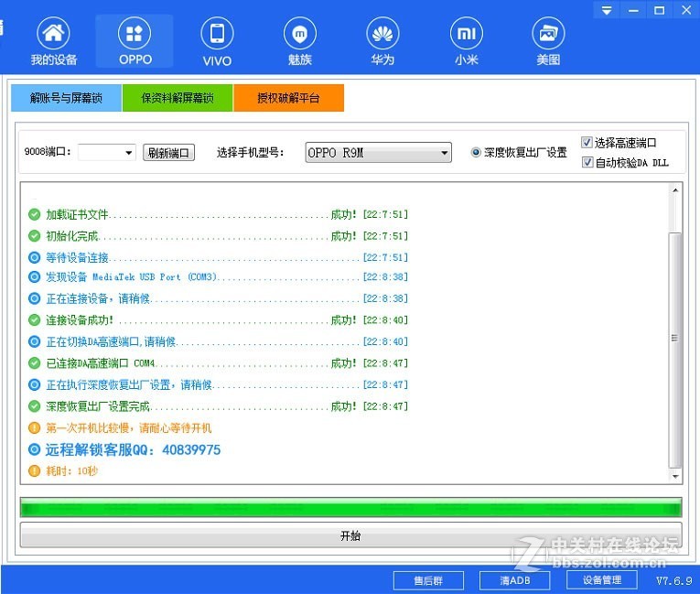Select the VIVO phone icon

[x=217, y=35]
